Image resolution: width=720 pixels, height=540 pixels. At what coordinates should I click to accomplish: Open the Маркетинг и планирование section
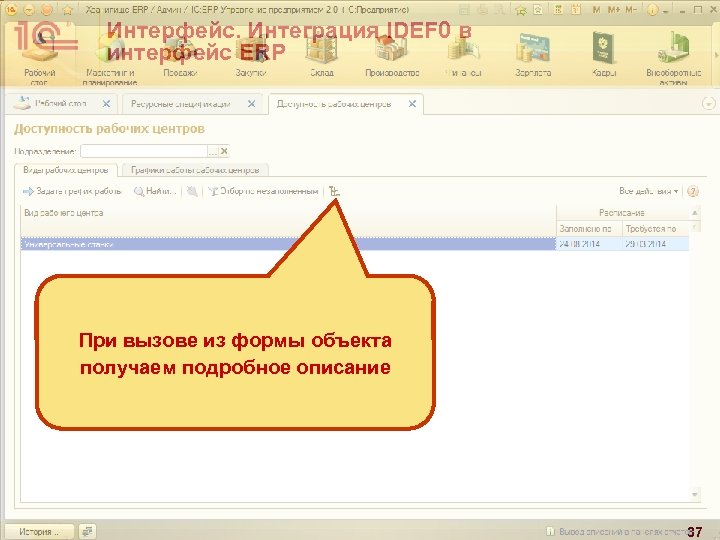pyautogui.click(x=110, y=57)
